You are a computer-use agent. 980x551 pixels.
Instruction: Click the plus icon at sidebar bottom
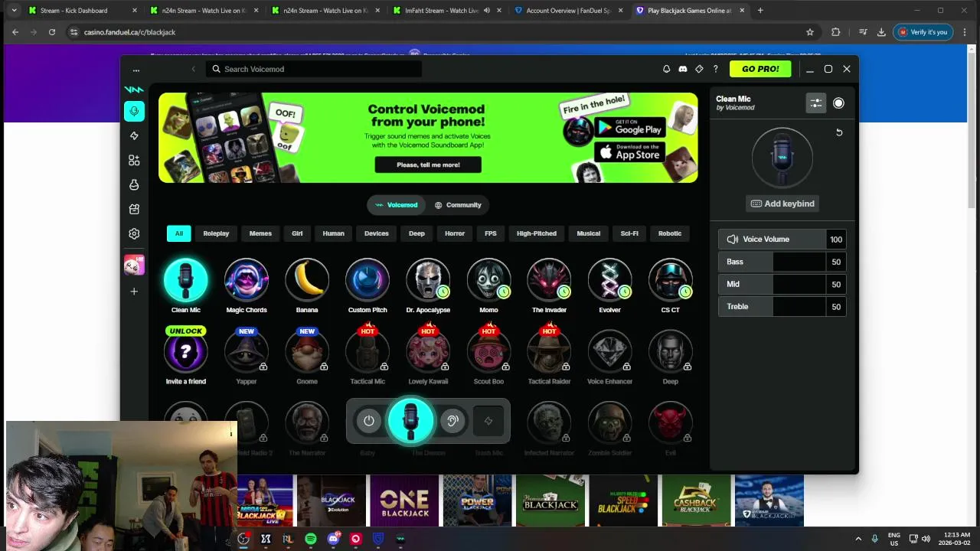pyautogui.click(x=134, y=291)
